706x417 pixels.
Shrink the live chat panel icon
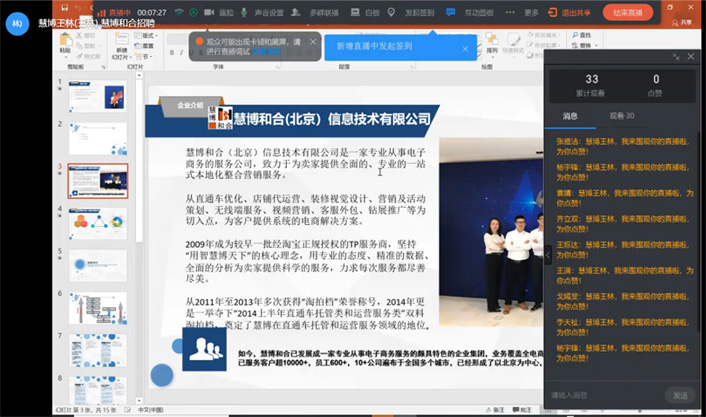[x=676, y=56]
